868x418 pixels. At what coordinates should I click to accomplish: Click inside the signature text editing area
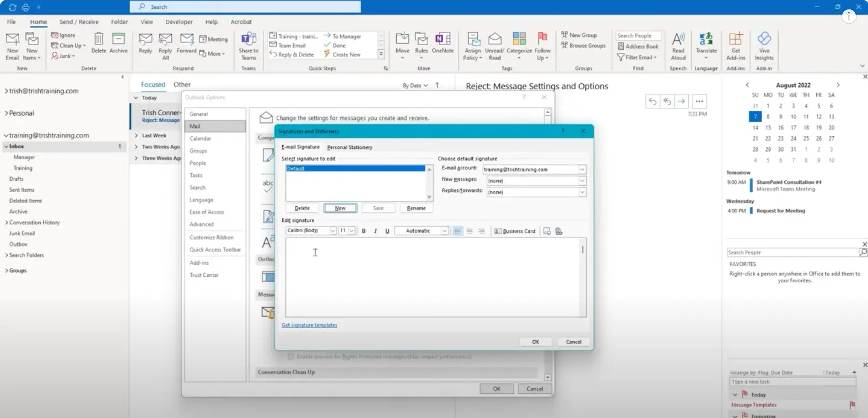click(435, 277)
